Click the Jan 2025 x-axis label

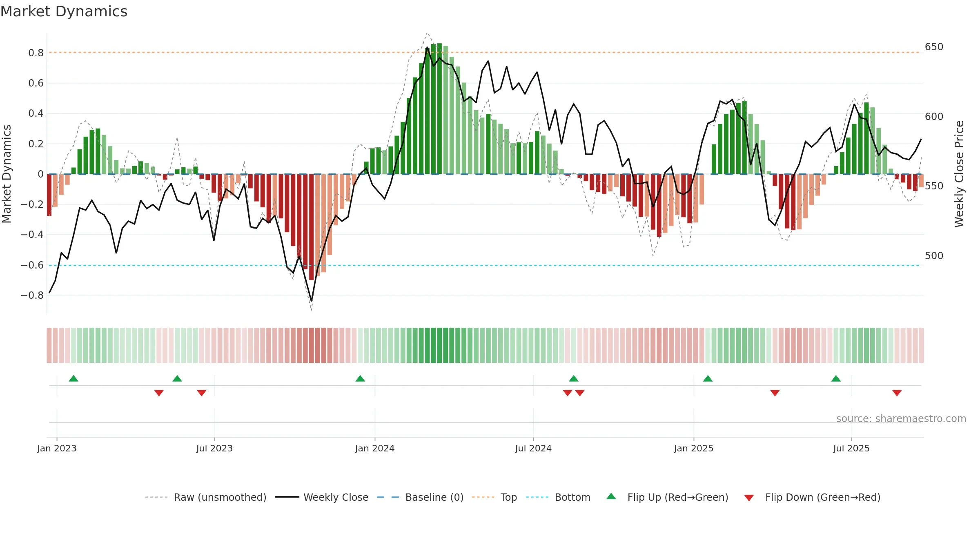[x=694, y=448]
